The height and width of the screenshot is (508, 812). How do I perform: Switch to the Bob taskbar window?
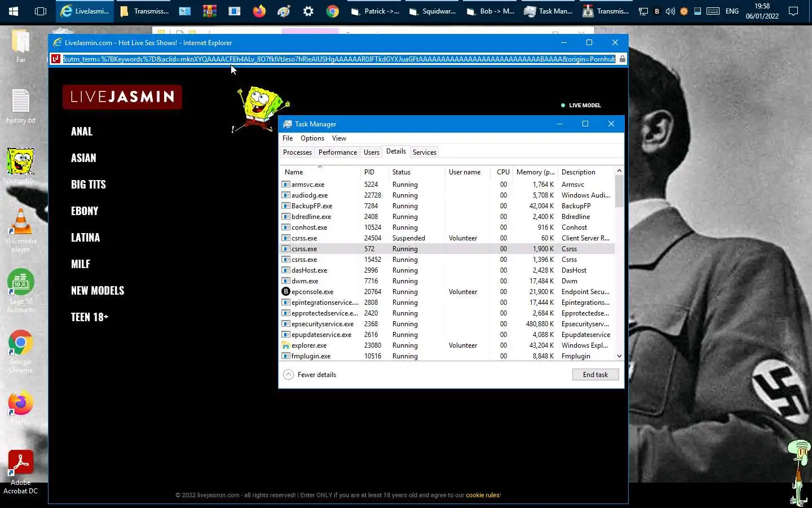click(x=490, y=11)
